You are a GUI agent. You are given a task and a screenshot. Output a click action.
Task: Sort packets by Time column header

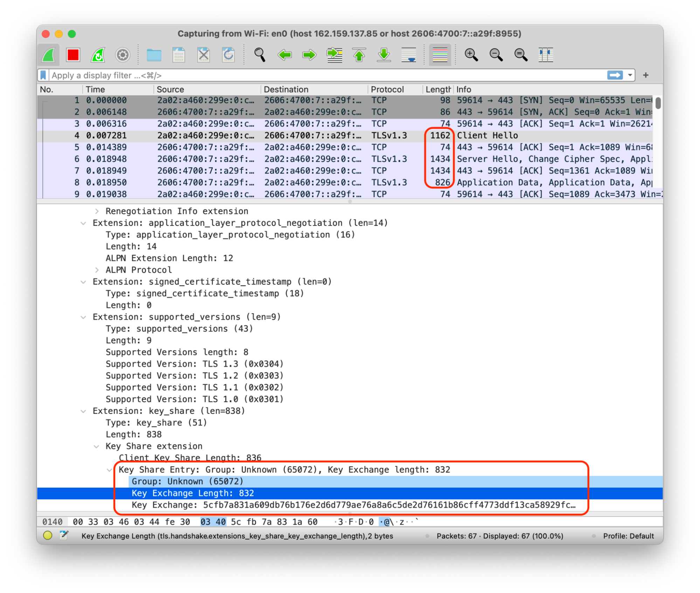[95, 90]
